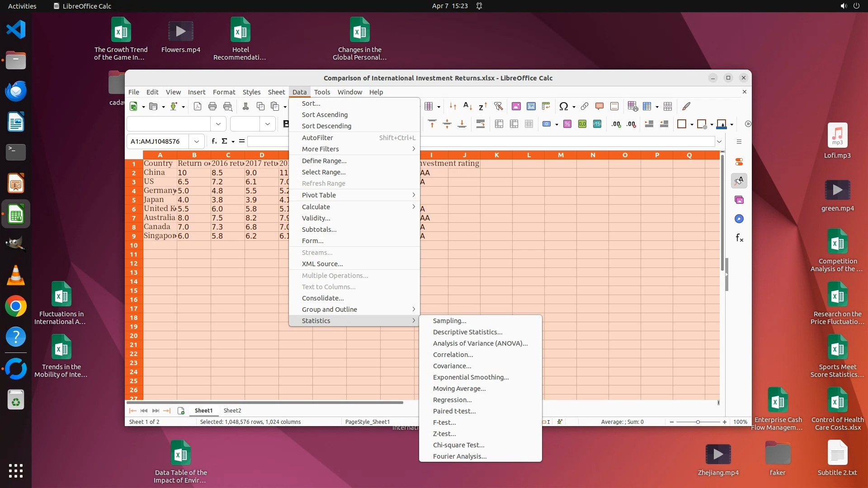The width and height of the screenshot is (868, 488).
Task: Toggle the Wrap Text button
Action: 481,124
